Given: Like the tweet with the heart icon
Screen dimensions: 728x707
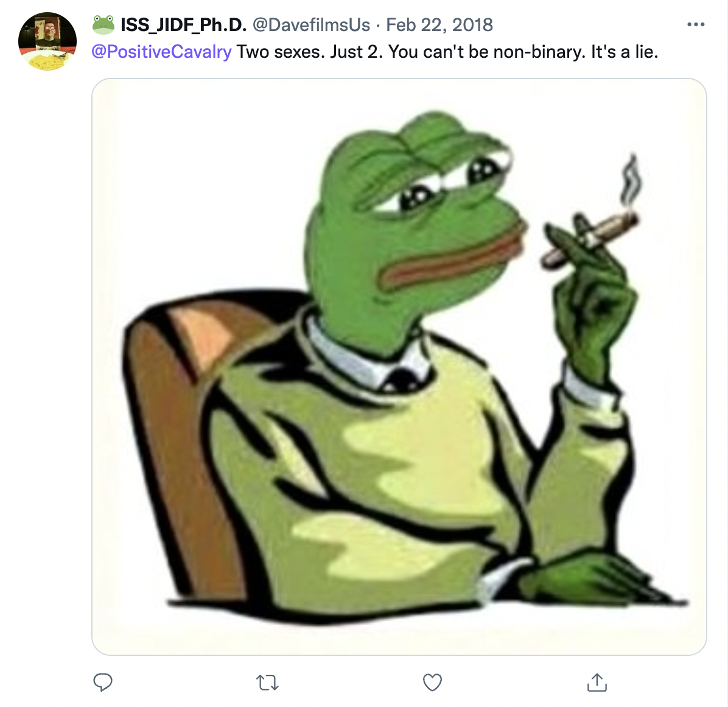Looking at the screenshot, I should click(x=432, y=683).
